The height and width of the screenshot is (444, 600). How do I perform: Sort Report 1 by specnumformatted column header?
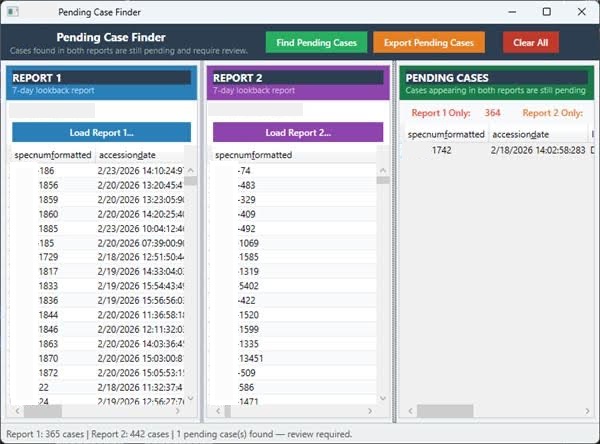point(52,155)
